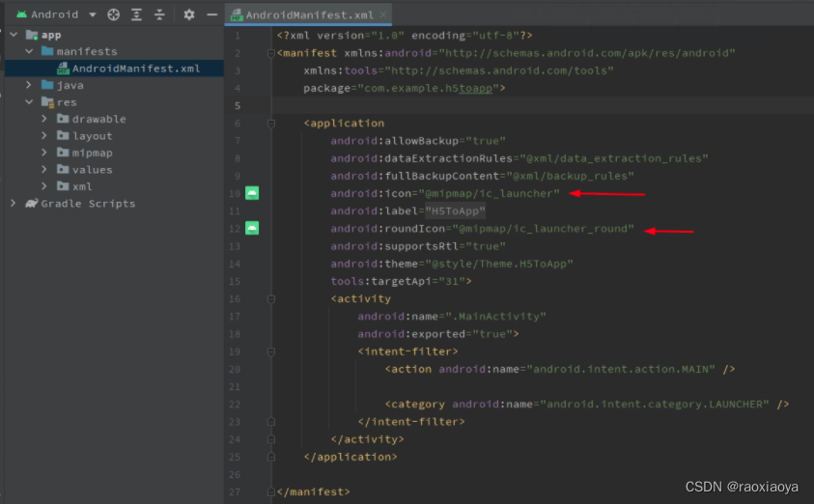The width and height of the screenshot is (814, 504).
Task: Click the mipmap folder icon
Action: [x=63, y=153]
